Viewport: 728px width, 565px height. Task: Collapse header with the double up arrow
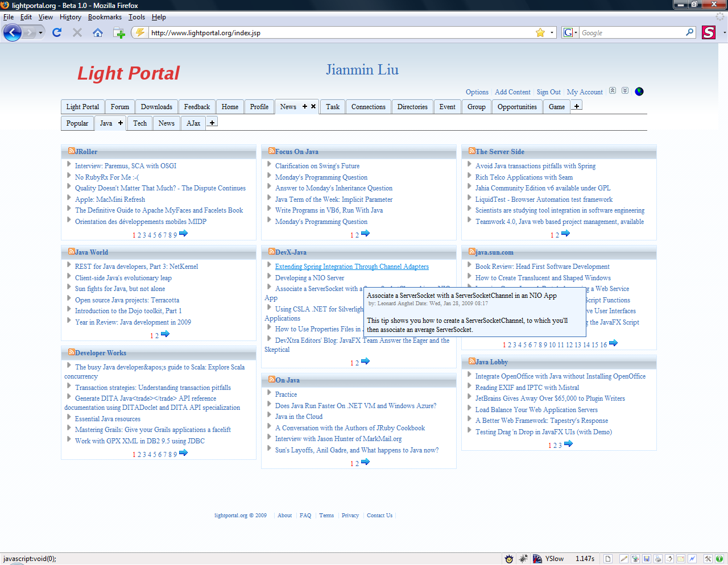click(613, 90)
